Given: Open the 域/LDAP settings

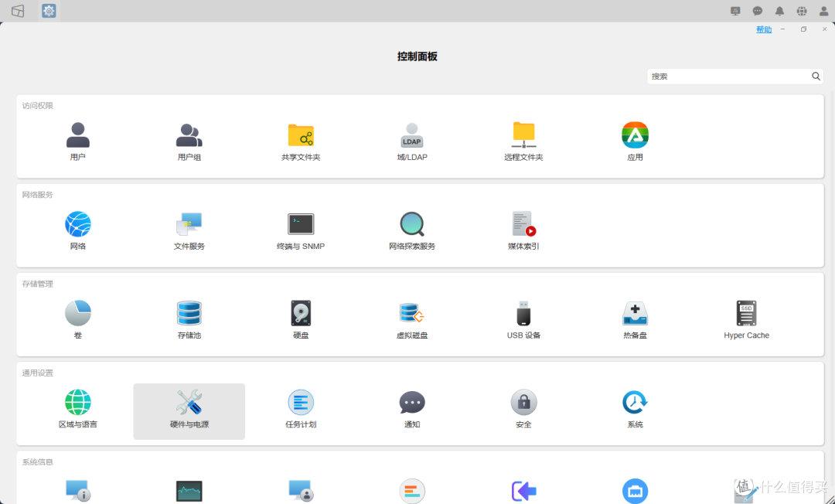Looking at the screenshot, I should pyautogui.click(x=412, y=141).
